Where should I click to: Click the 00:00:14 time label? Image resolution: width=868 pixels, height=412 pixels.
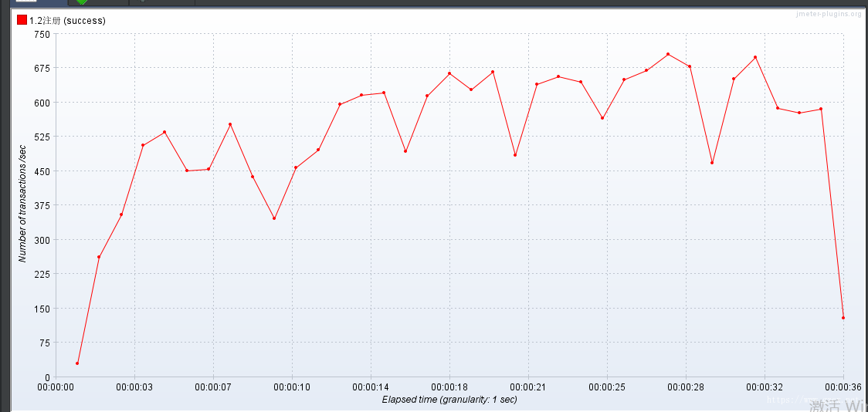(x=371, y=387)
